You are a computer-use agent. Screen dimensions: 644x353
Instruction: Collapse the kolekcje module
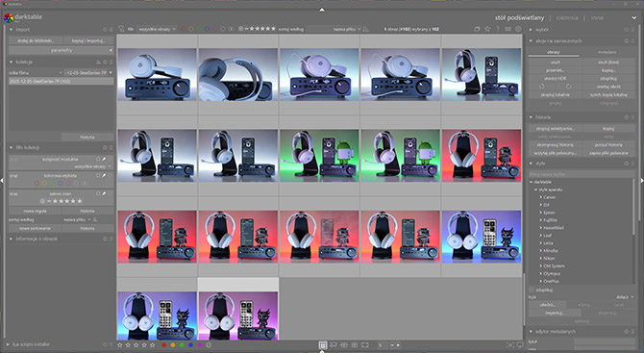[x=12, y=63]
